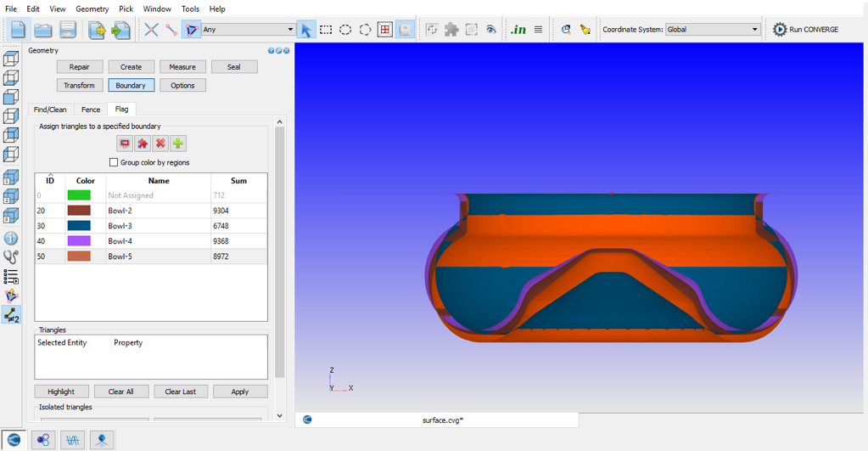Click the Repair button

coord(80,67)
